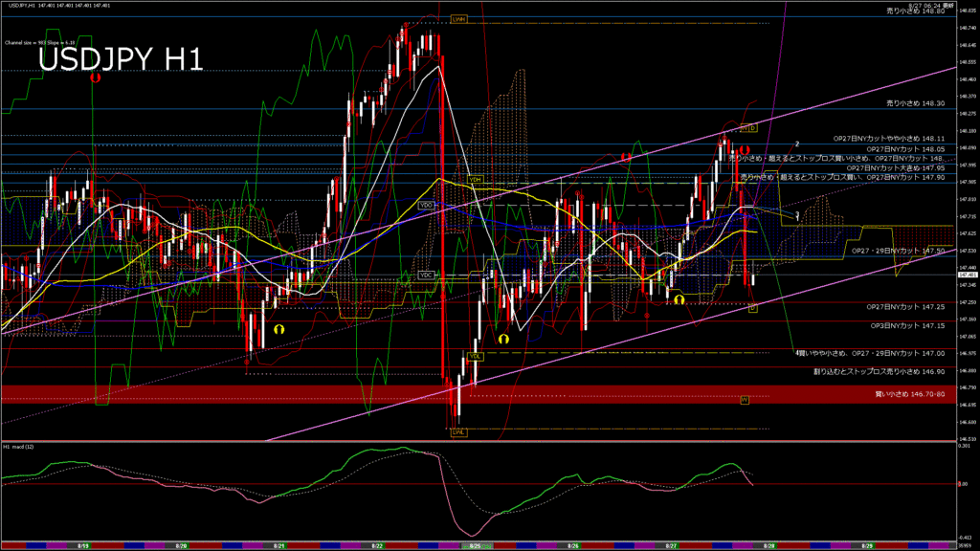Click the LWL label near chart low
This screenshot has height=551, width=980.
point(458,431)
